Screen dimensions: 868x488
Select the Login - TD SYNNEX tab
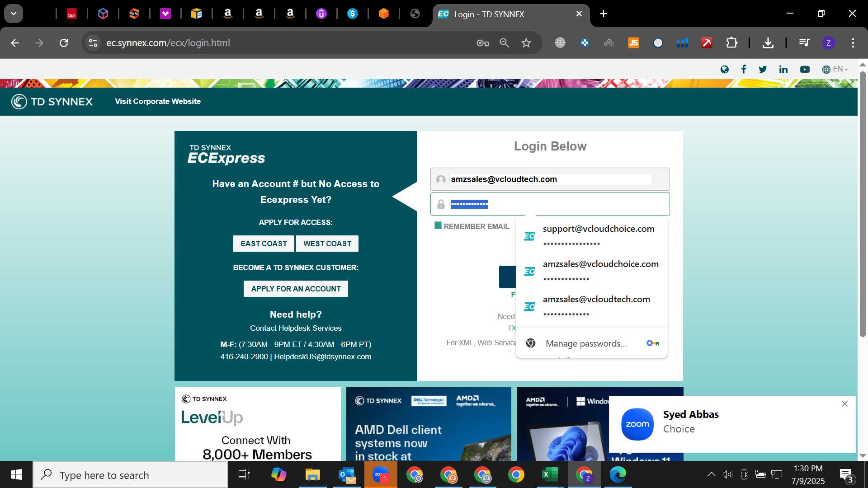coord(511,14)
